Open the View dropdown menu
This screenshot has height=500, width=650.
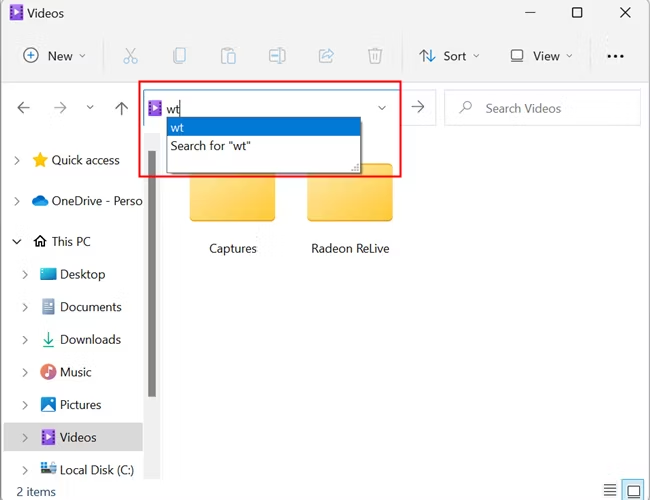coord(541,56)
